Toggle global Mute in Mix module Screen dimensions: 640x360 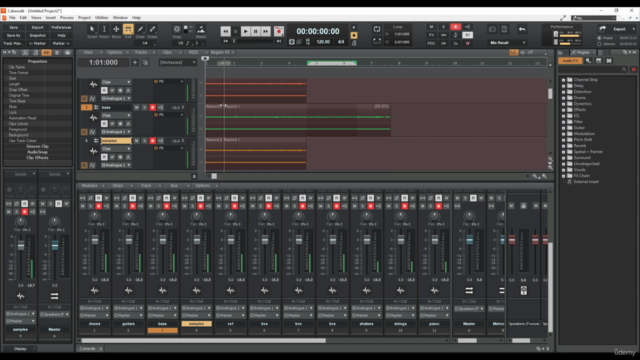point(431,27)
